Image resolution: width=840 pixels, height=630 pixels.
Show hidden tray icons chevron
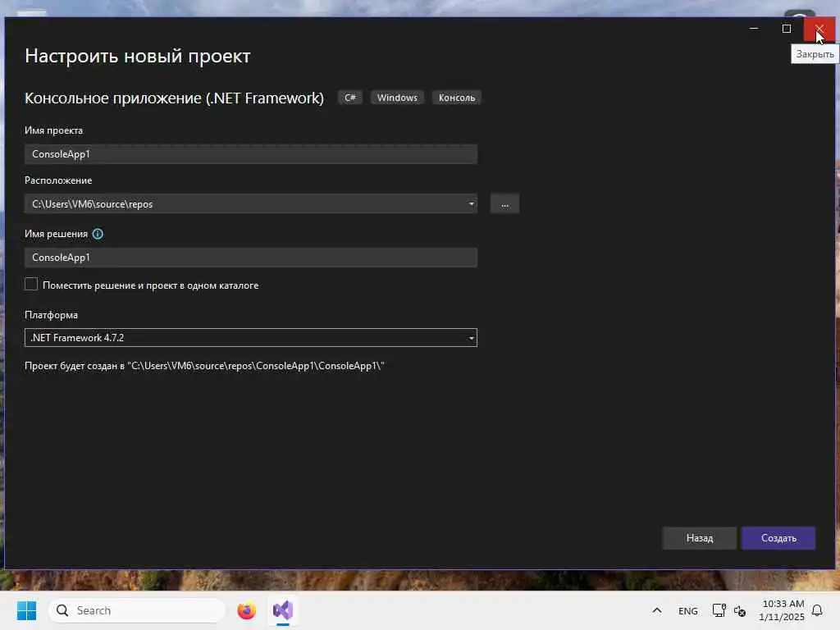click(x=657, y=610)
